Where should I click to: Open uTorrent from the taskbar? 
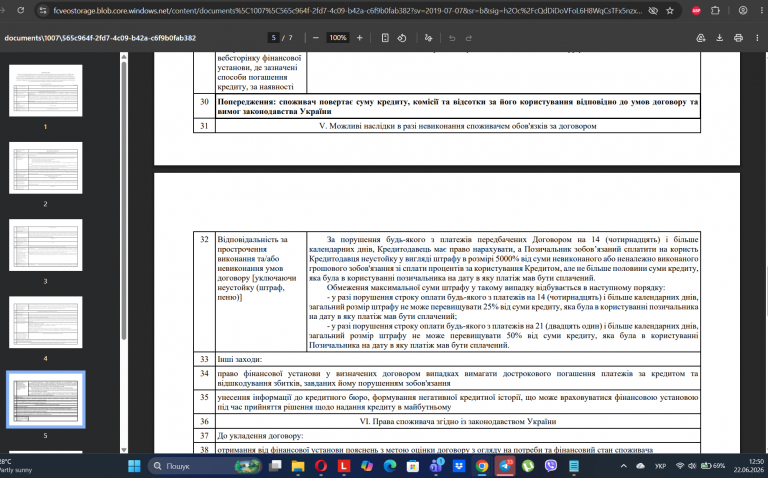[x=528, y=466]
